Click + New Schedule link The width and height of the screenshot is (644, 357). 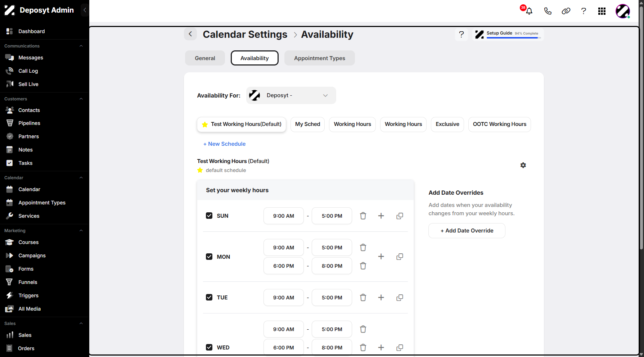click(x=225, y=144)
